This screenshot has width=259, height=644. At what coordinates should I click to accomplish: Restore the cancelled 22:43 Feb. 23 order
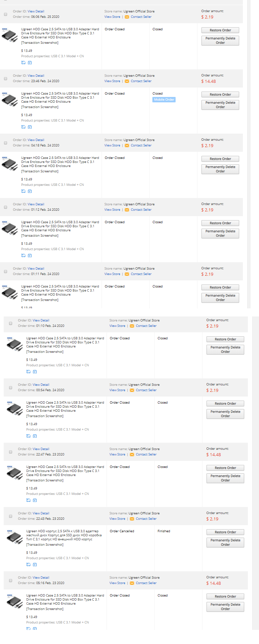[225, 532]
